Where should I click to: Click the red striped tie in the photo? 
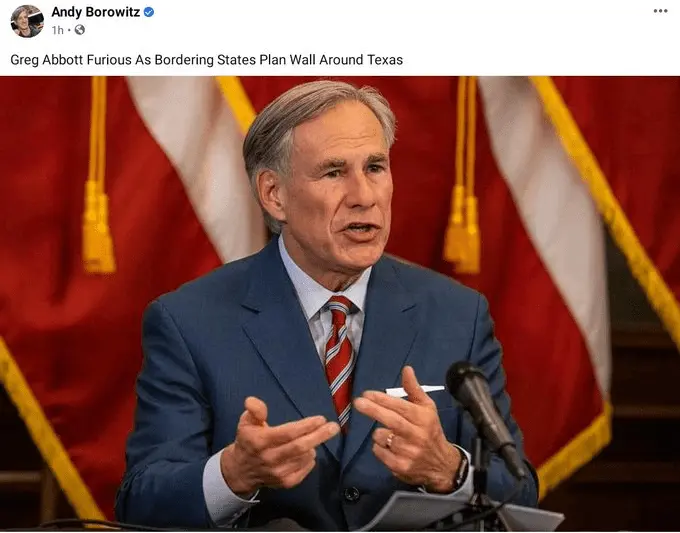click(x=340, y=360)
